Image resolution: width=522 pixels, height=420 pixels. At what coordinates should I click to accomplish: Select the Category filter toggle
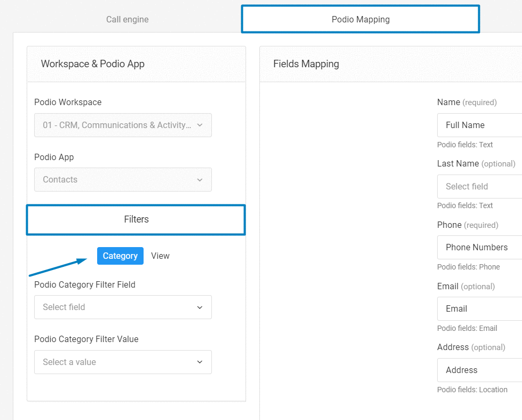(x=120, y=256)
